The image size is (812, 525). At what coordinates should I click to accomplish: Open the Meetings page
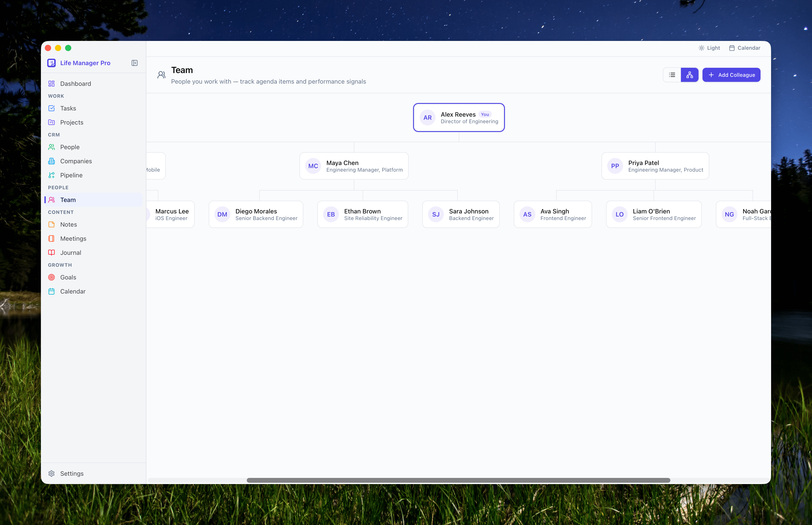pos(93,238)
